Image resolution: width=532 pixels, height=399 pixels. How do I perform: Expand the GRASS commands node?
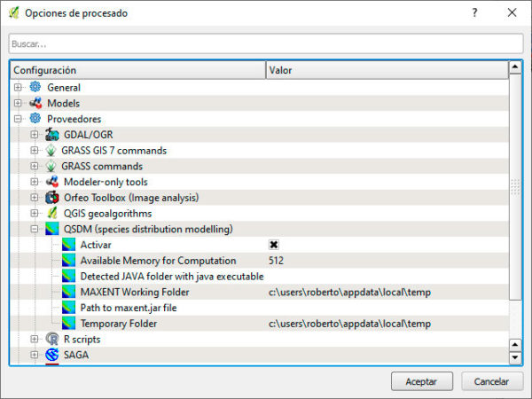point(35,167)
